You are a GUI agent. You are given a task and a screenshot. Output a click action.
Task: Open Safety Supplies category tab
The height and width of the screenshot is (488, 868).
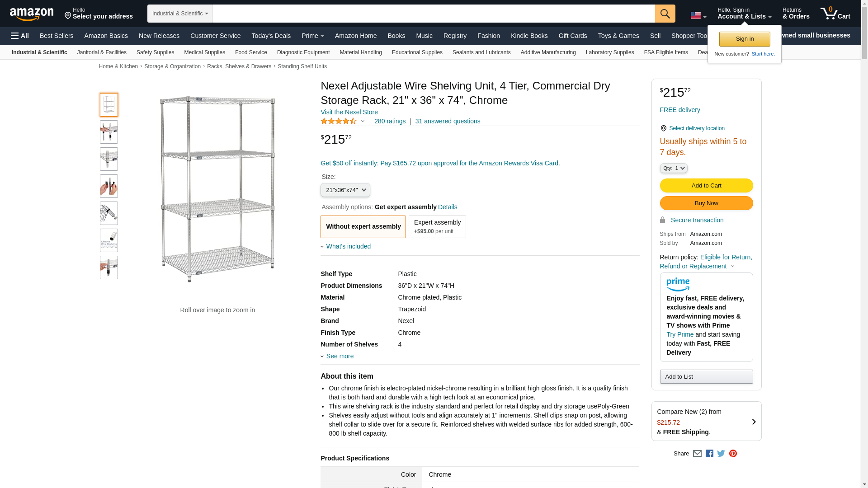pos(155,52)
